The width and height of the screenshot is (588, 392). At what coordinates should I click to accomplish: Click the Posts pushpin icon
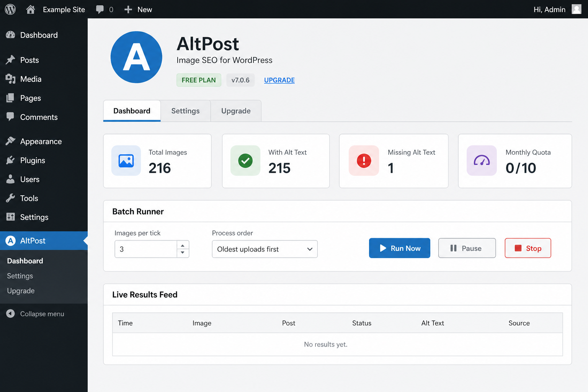click(x=11, y=60)
